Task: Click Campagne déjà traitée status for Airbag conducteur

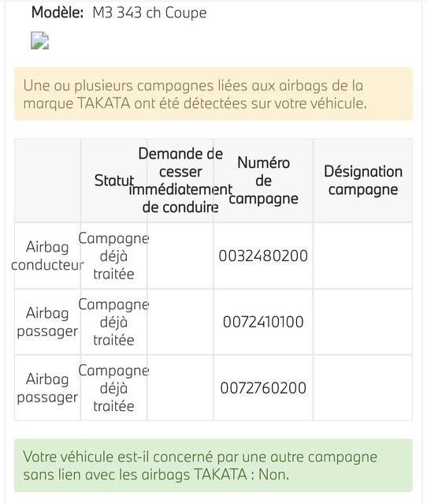Action: tap(114, 256)
